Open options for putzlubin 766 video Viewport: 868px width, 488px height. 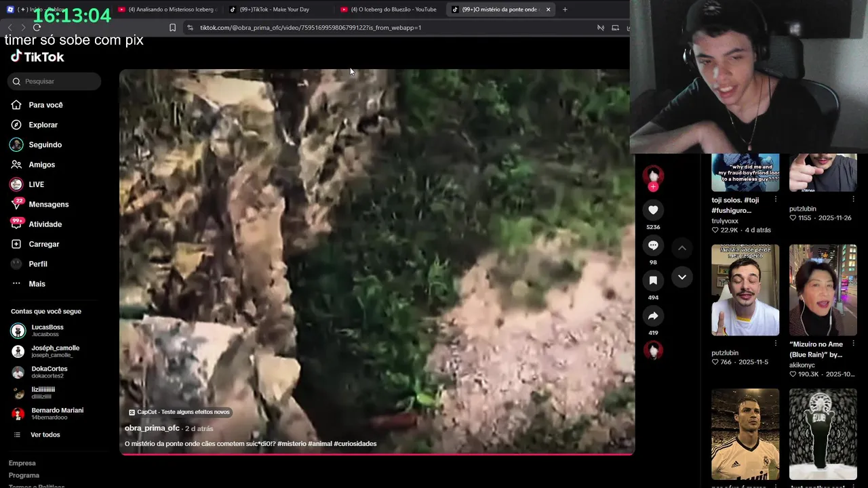click(776, 344)
